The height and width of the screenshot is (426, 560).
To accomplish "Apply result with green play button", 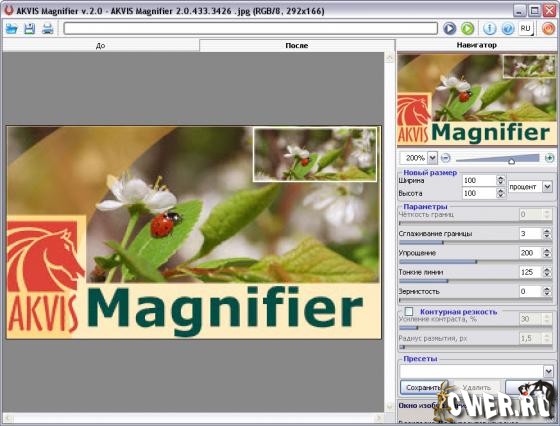I will pyautogui.click(x=468, y=28).
